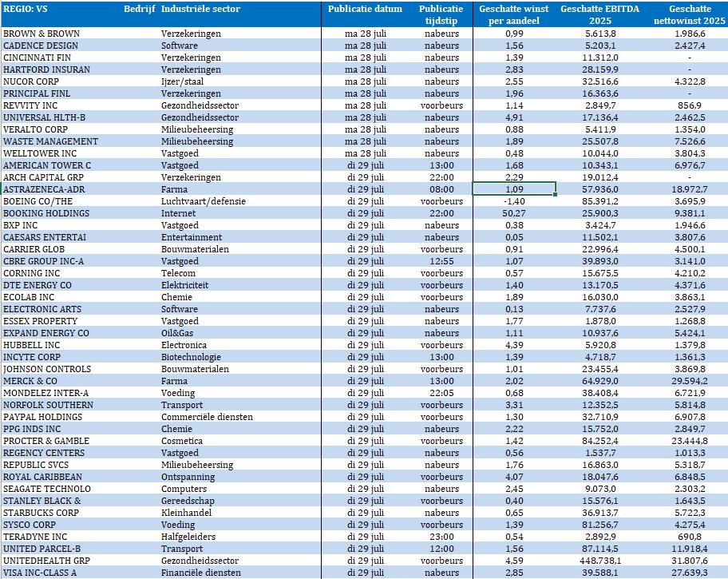Select the 08:00 publication time cell
This screenshot has width=728, height=579.
click(441, 189)
